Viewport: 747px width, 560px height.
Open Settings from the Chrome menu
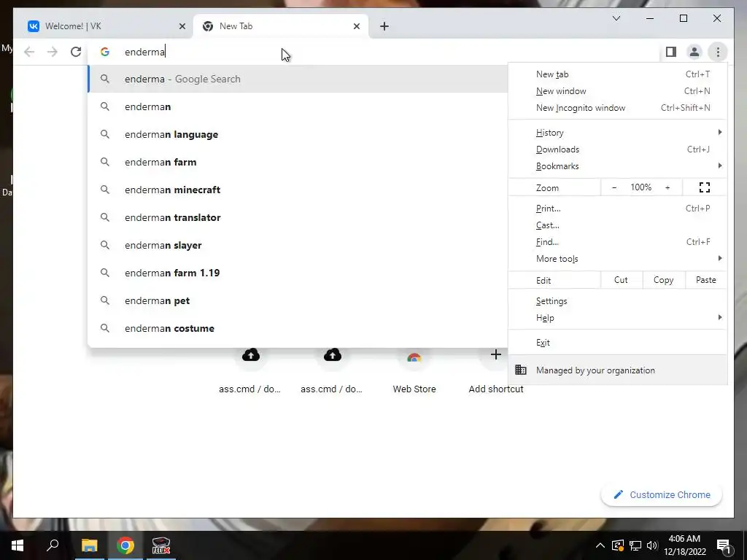click(x=618, y=301)
